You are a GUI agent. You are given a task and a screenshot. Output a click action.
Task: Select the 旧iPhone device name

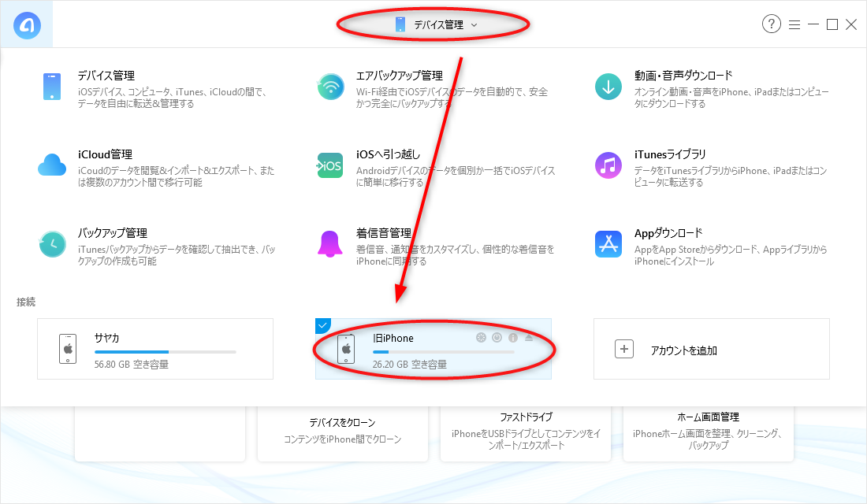[393, 338]
